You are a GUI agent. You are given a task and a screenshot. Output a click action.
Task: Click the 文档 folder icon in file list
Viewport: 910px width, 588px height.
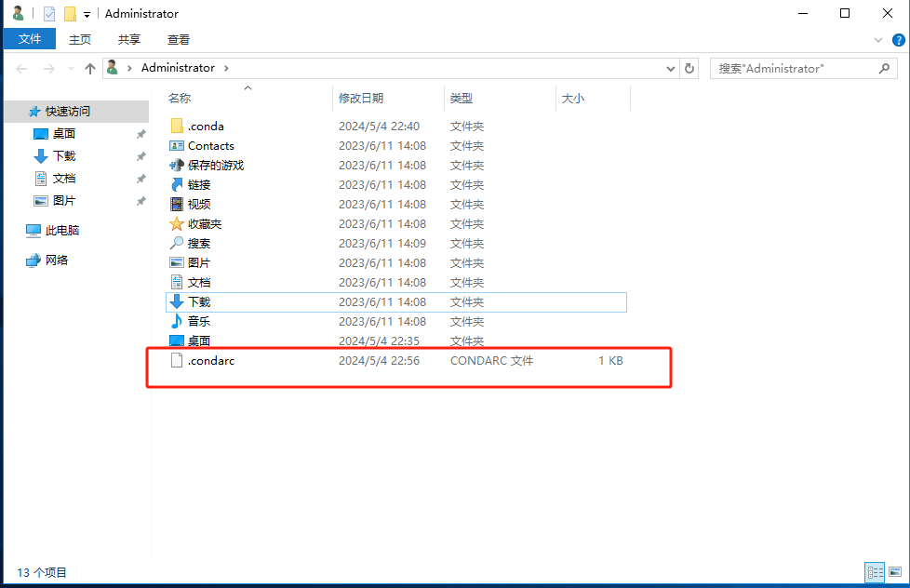[177, 283]
